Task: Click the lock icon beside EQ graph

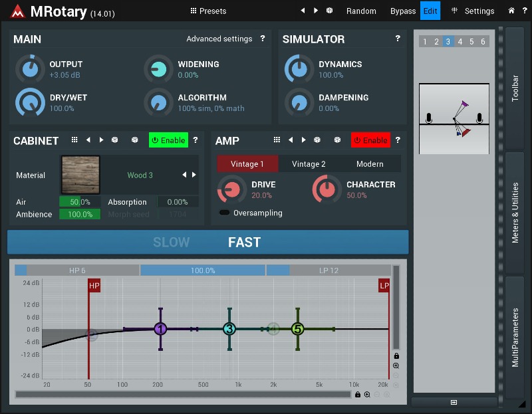Action: pos(396,356)
